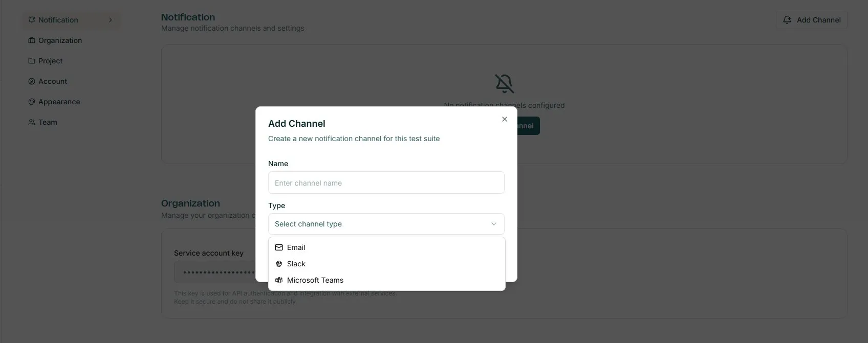Click 'Manage notification channels and settings' text
This screenshot has width=868, height=343.
click(x=233, y=28)
